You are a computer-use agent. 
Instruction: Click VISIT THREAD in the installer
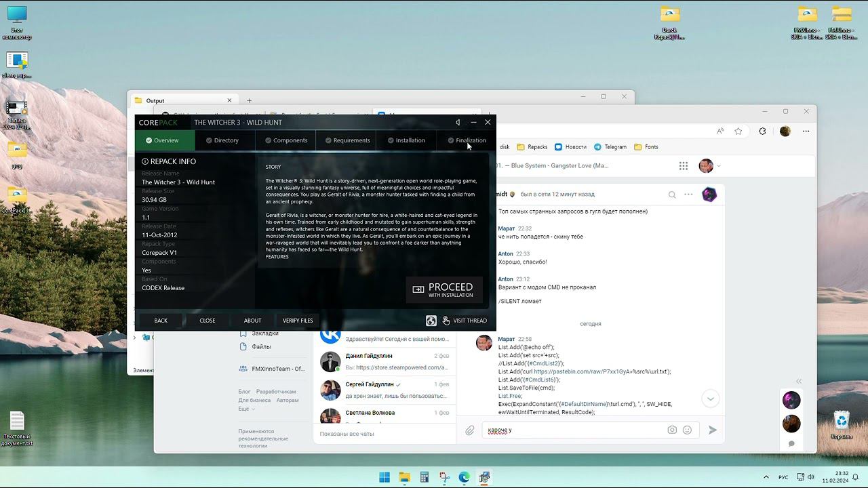(465, 321)
